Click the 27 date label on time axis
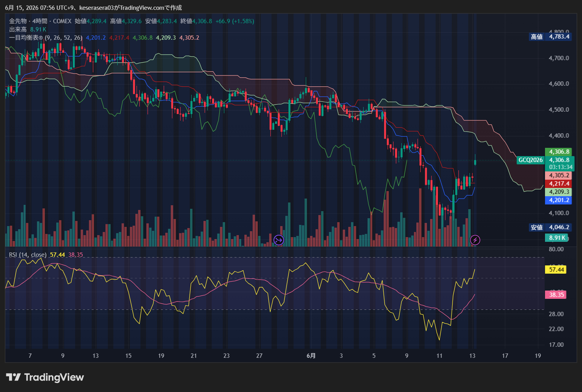The image size is (582, 392). pyautogui.click(x=259, y=356)
